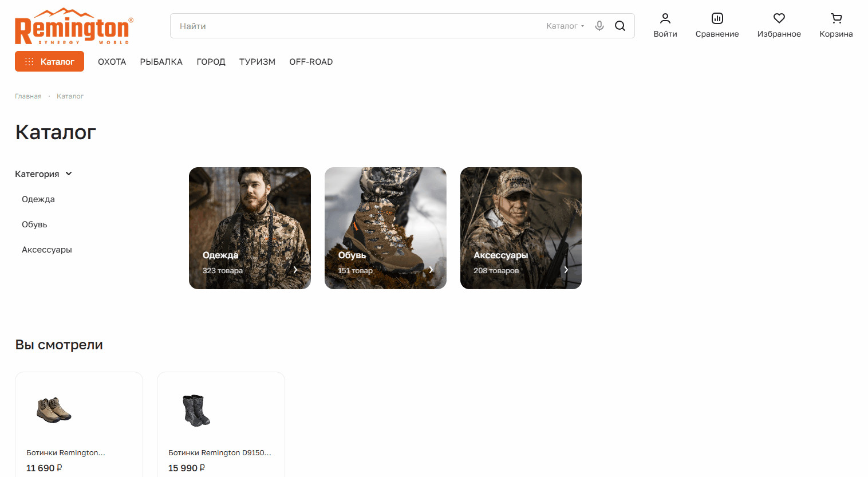Image resolution: width=868 pixels, height=477 pixels.
Task: Click the Каталог breadcrumb text
Action: click(x=70, y=96)
